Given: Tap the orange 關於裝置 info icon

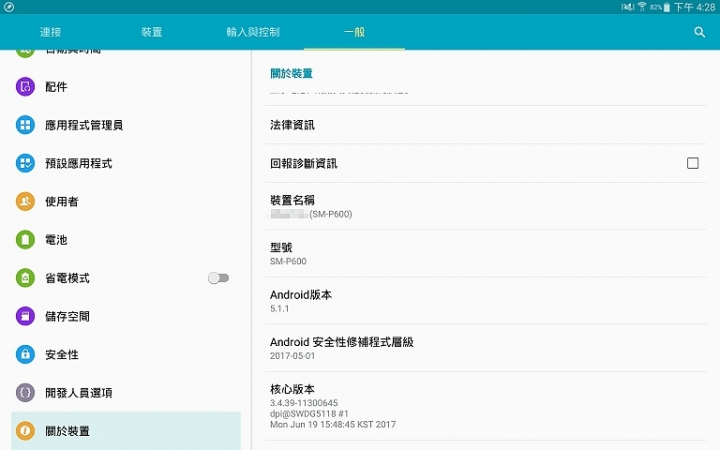Looking at the screenshot, I should pos(25,431).
